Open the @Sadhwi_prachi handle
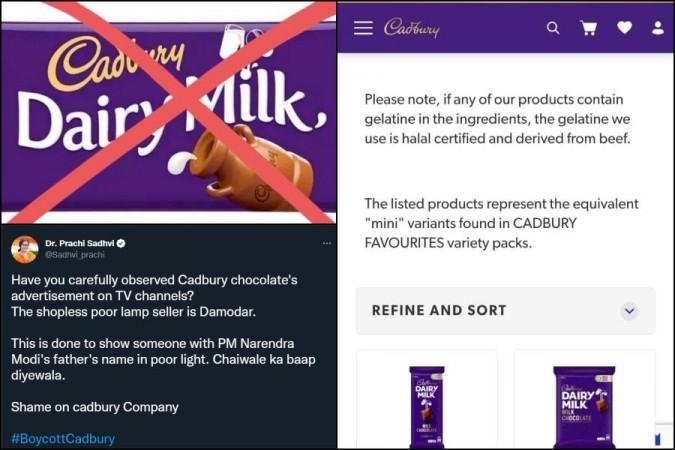Image resolution: width=675 pixels, height=450 pixels. coord(74,254)
